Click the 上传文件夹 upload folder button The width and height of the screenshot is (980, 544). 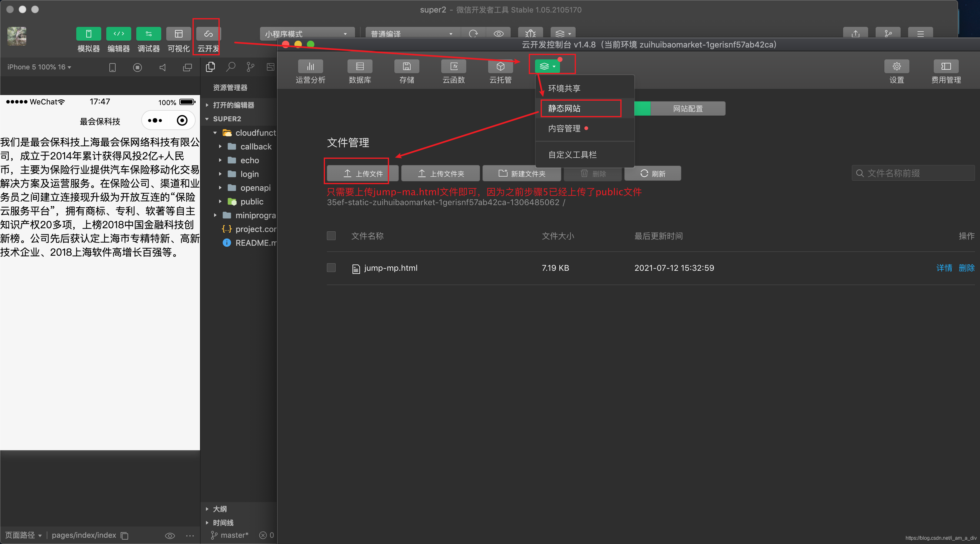pyautogui.click(x=441, y=174)
